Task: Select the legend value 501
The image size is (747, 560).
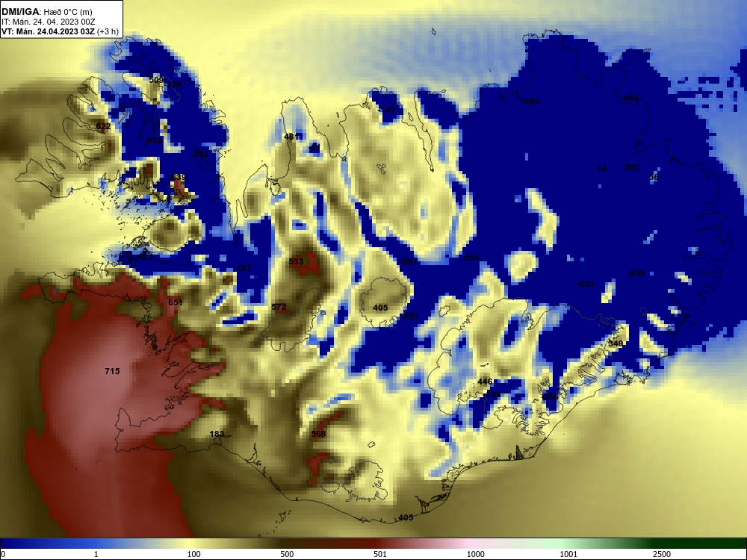Action: (380, 554)
